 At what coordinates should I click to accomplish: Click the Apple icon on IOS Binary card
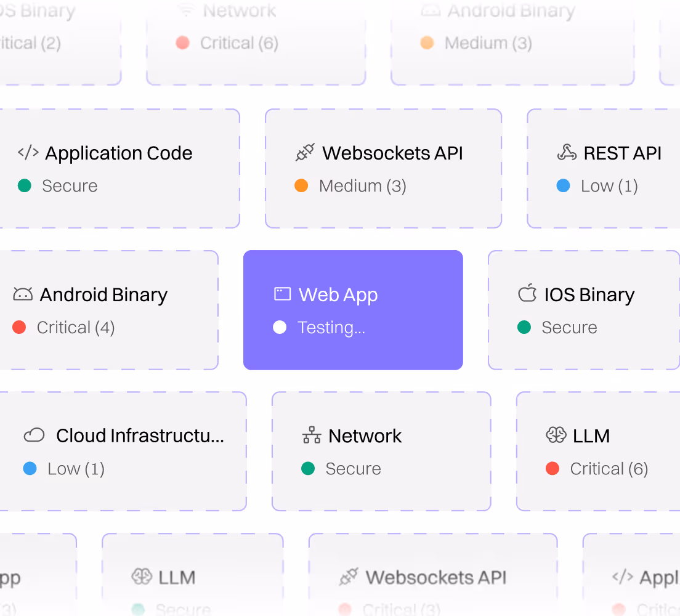coord(527,294)
